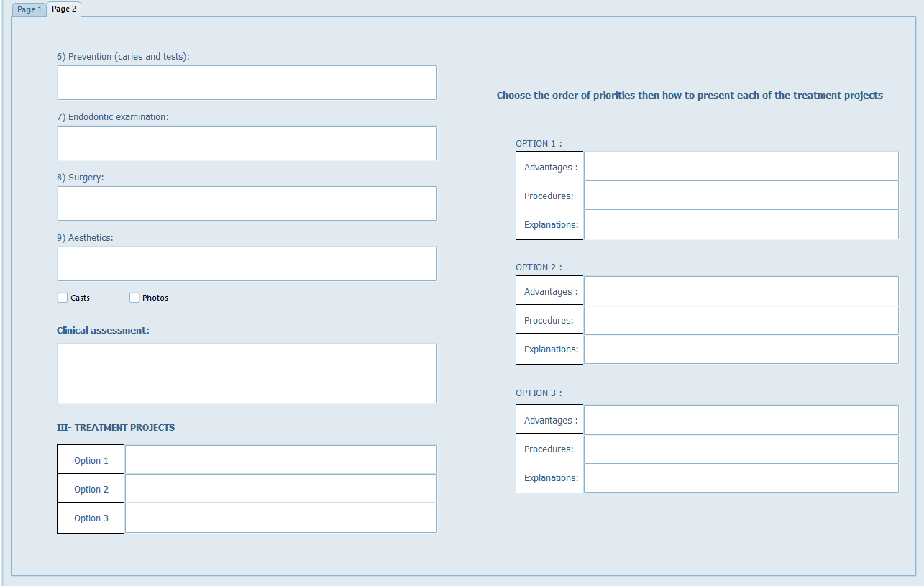
Task: Select the Page 2 tab
Action: pyautogui.click(x=64, y=9)
